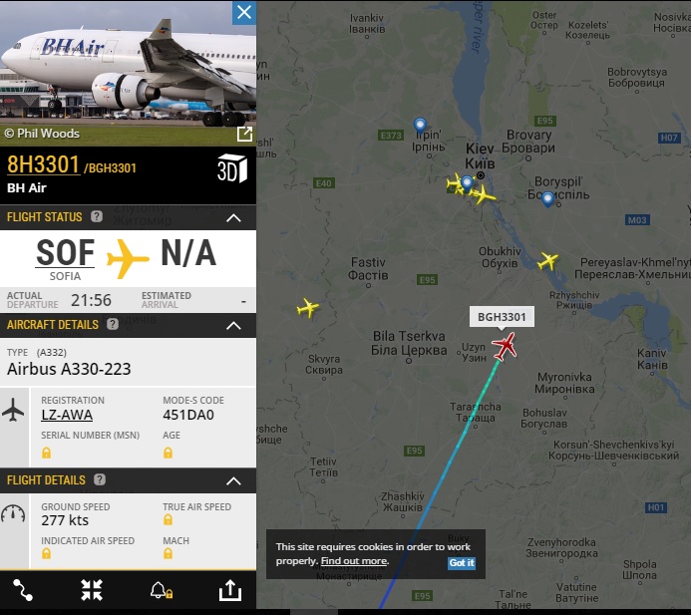Click the collapse-arrows icon in bottom bar
Screen dimensions: 692x616
tap(92, 590)
